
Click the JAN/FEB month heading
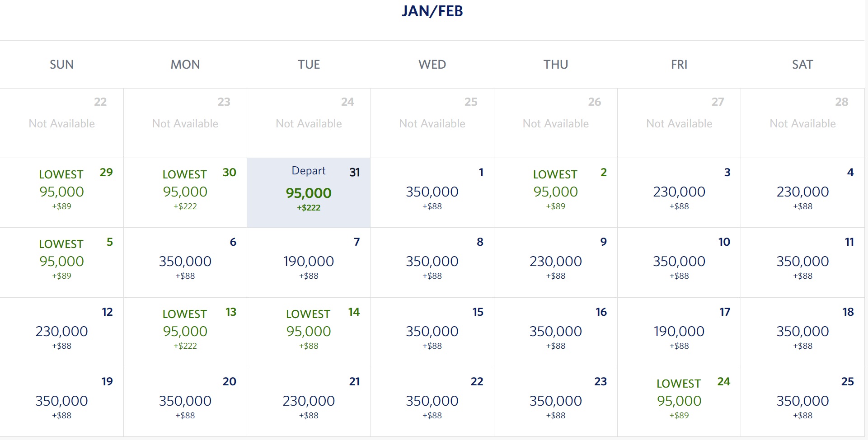[x=432, y=11]
